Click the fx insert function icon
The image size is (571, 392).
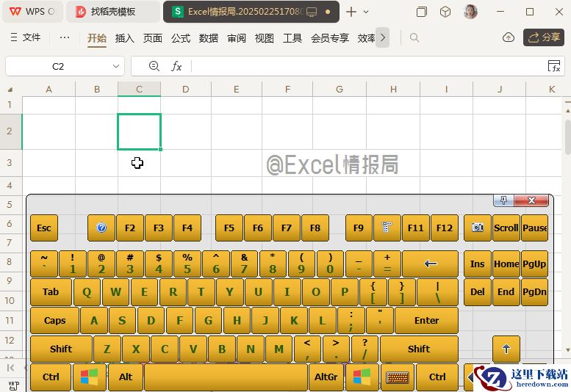coord(176,66)
